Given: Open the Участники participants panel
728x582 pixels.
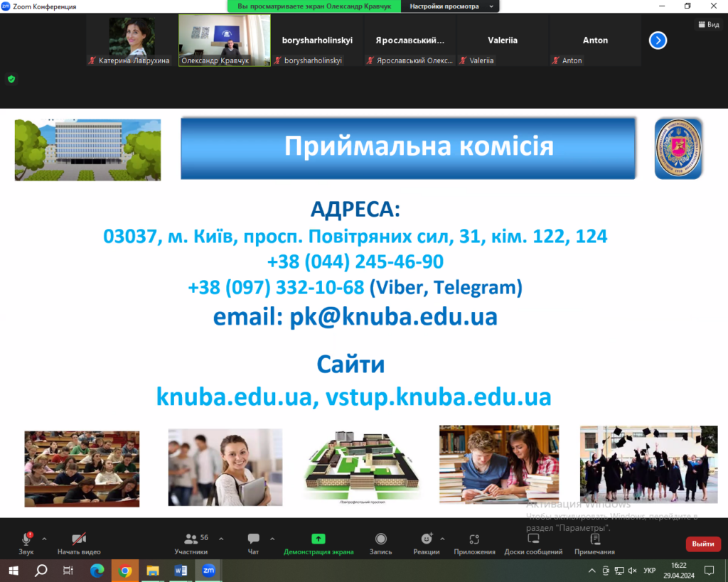Looking at the screenshot, I should [x=191, y=544].
